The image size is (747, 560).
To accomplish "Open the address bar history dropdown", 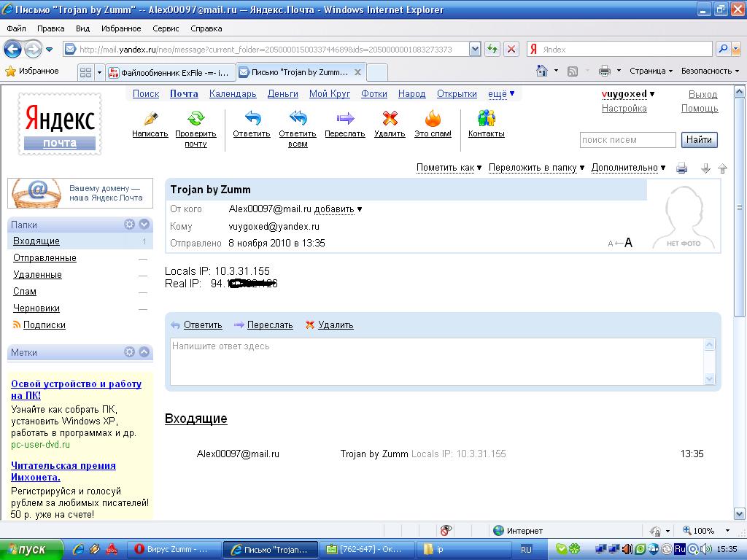I will coord(474,49).
